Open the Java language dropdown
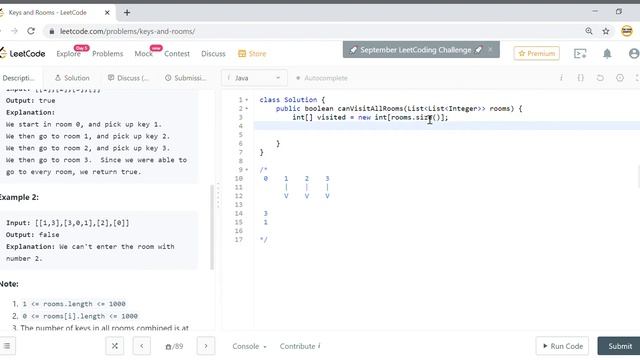Viewport: 640px width, 360px height. tap(254, 78)
